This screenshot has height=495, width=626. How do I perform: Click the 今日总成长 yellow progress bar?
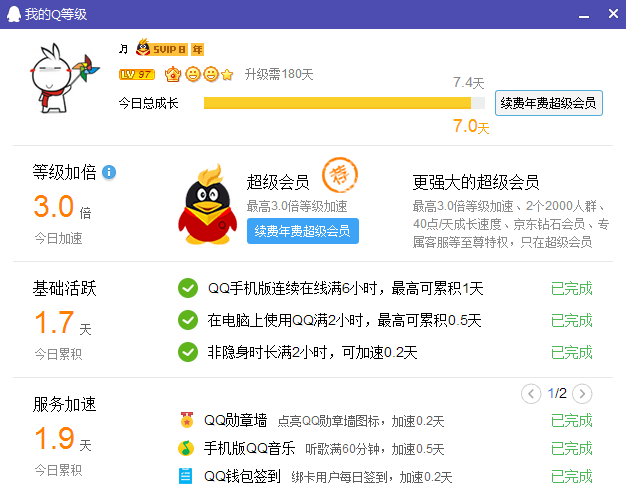point(344,103)
